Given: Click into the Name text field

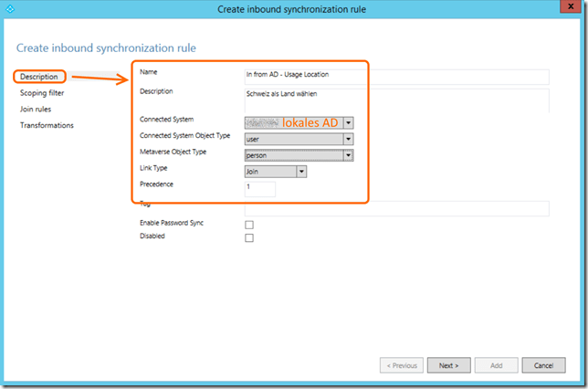Looking at the screenshot, I should (x=395, y=77).
